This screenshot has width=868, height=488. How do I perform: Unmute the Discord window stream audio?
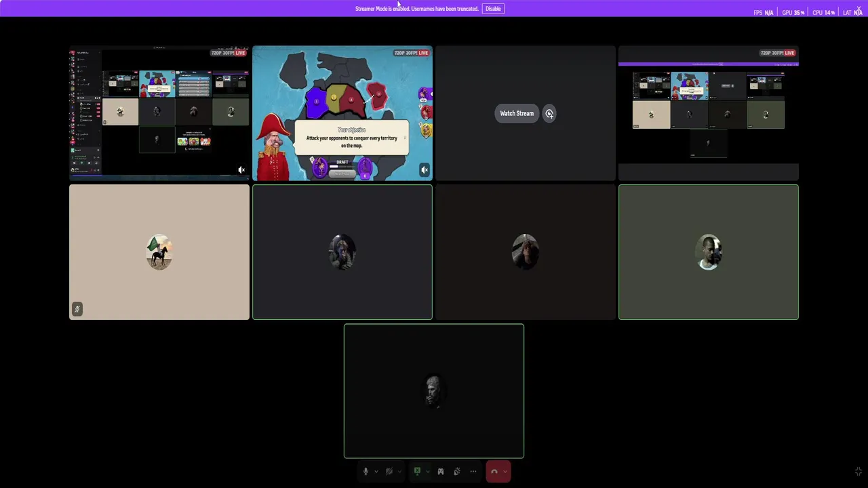pyautogui.click(x=241, y=170)
